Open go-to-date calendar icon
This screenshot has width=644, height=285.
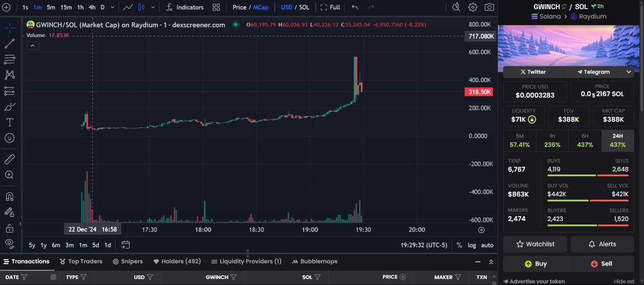(126, 245)
